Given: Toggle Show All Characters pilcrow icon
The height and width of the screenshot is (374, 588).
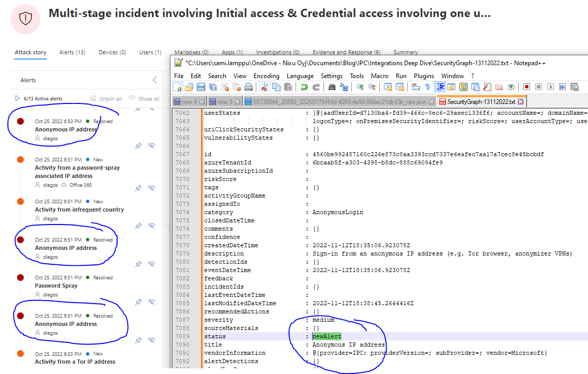Looking at the screenshot, I should tap(427, 87).
